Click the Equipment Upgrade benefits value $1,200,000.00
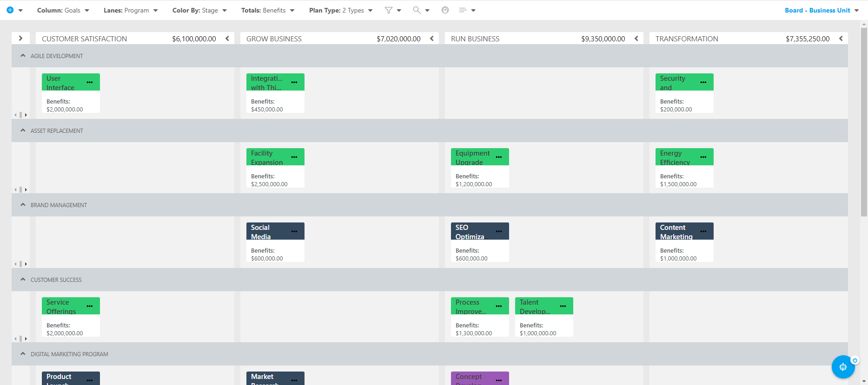Screen dimensions: 868x385 click(x=474, y=184)
